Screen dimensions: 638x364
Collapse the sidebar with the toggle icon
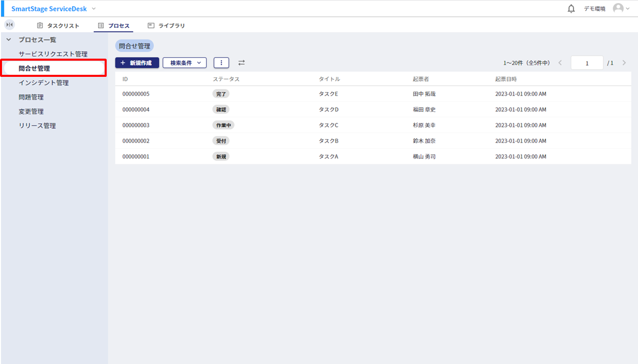pyautogui.click(x=10, y=25)
